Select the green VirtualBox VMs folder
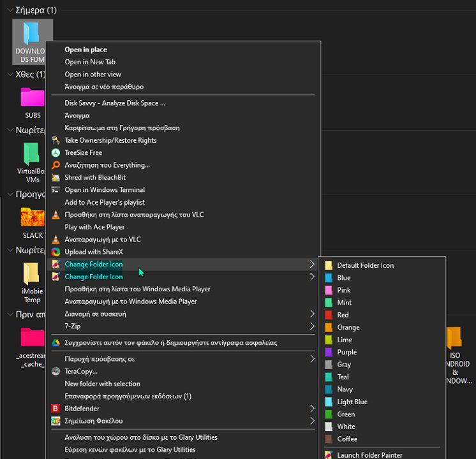Image resolution: width=476 pixels, height=459 pixels. pyautogui.click(x=31, y=163)
